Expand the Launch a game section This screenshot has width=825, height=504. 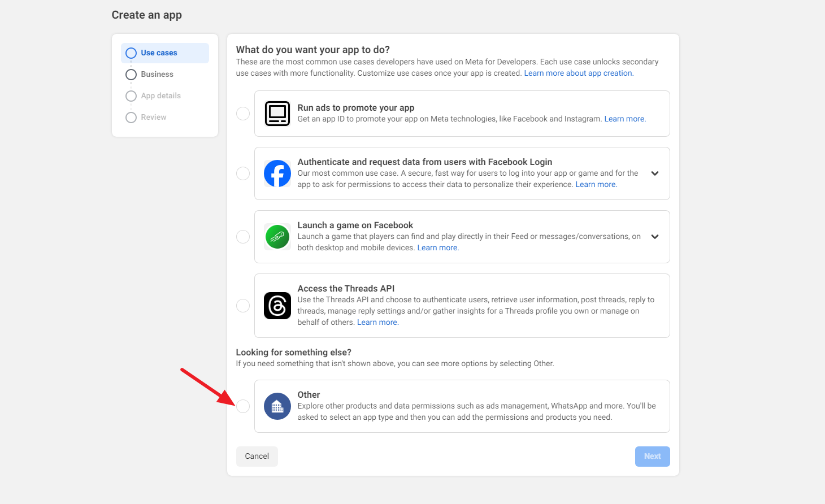pos(654,237)
